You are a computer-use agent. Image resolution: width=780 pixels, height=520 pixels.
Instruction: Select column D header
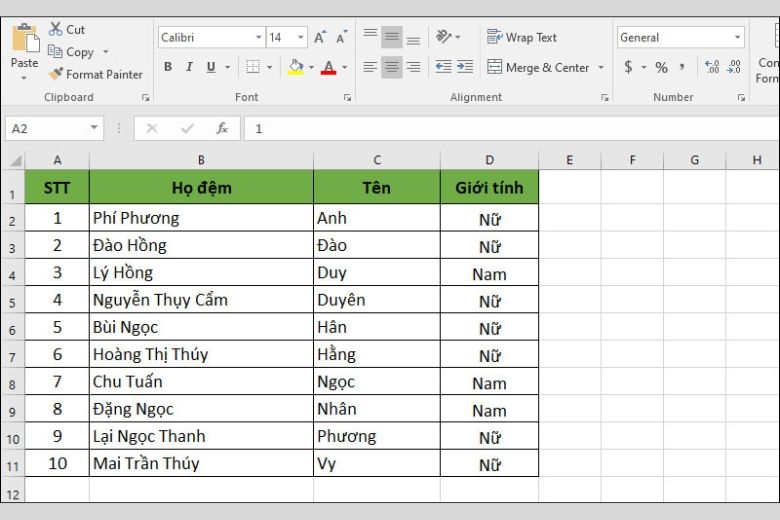(x=489, y=160)
